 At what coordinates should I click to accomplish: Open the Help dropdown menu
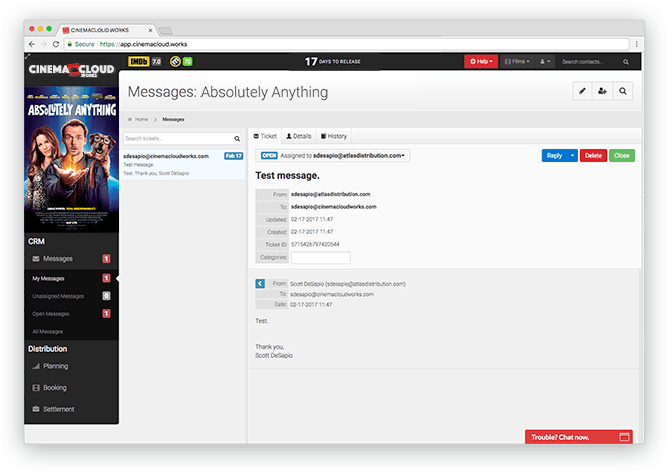(x=479, y=62)
